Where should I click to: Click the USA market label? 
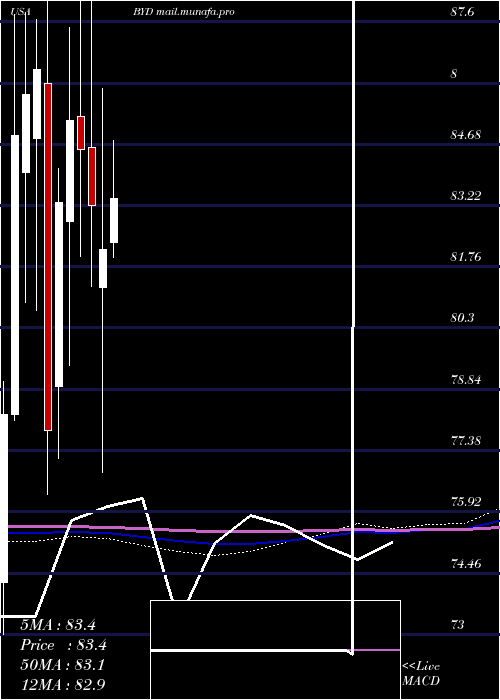click(x=21, y=12)
